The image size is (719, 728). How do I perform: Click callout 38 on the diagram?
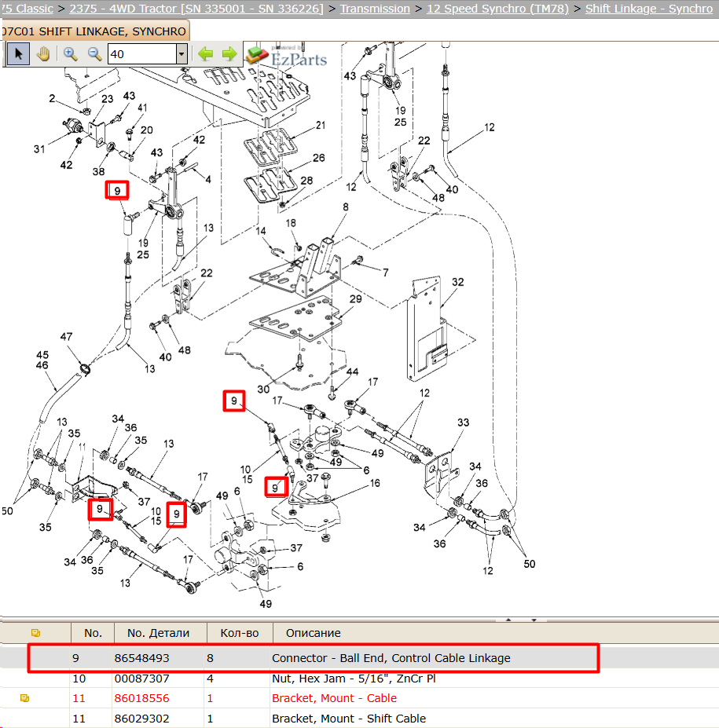[98, 171]
